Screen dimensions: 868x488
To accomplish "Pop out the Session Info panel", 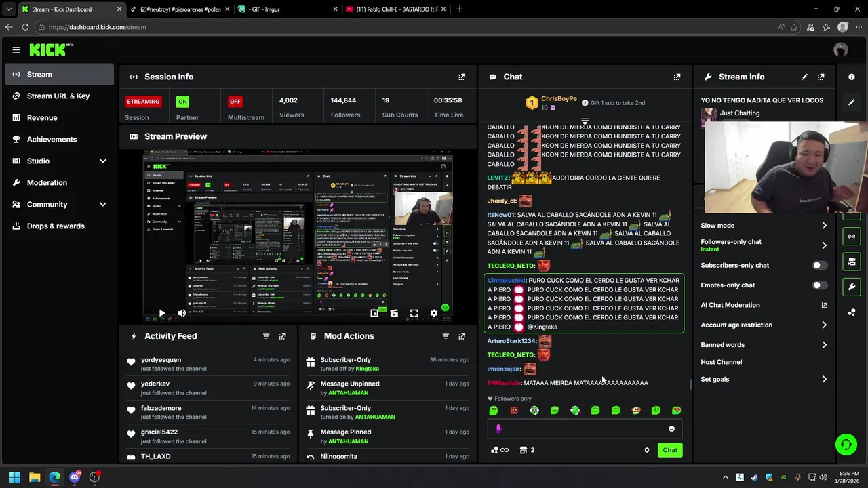I will tap(462, 77).
